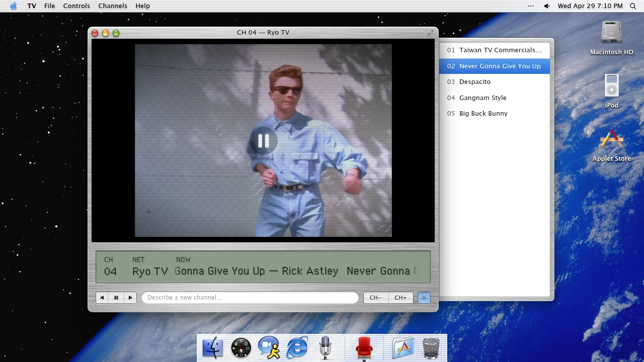
Task: Click the 'Ryo TV' network label
Action: (150, 271)
